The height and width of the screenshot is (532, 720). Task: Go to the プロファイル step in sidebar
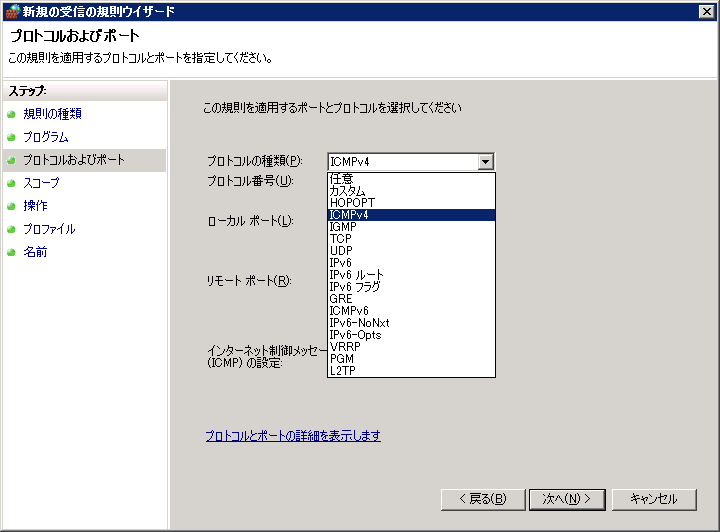click(x=49, y=229)
